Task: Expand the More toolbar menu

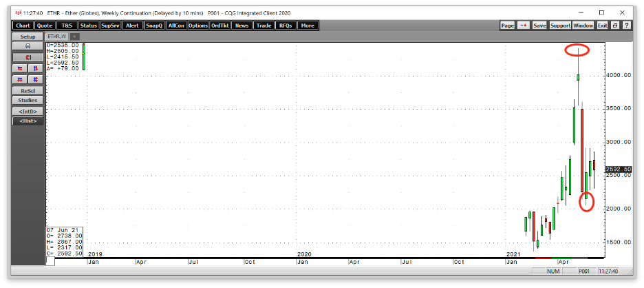Action: [x=308, y=25]
